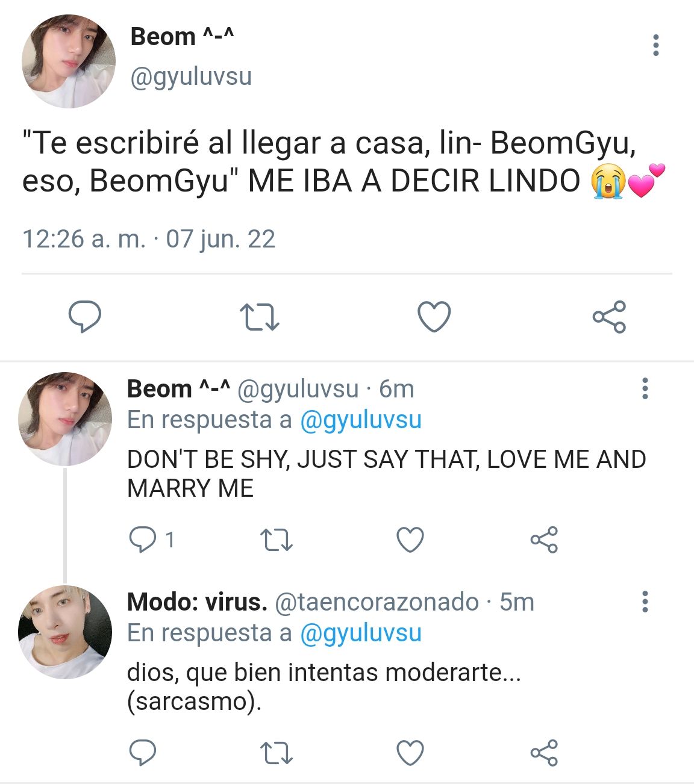The height and width of the screenshot is (784, 694).
Task: Like the main tweet with heart icon
Action: [x=434, y=317]
